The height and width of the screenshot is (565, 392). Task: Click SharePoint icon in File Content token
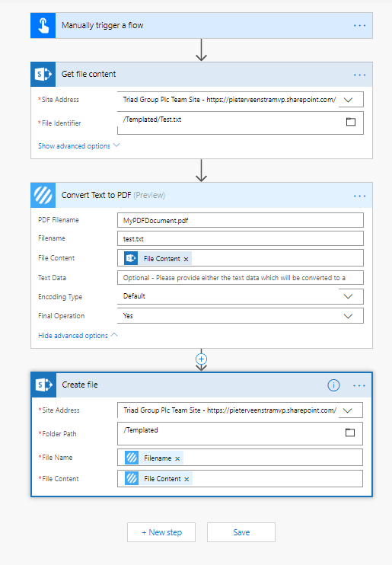pyautogui.click(x=131, y=258)
